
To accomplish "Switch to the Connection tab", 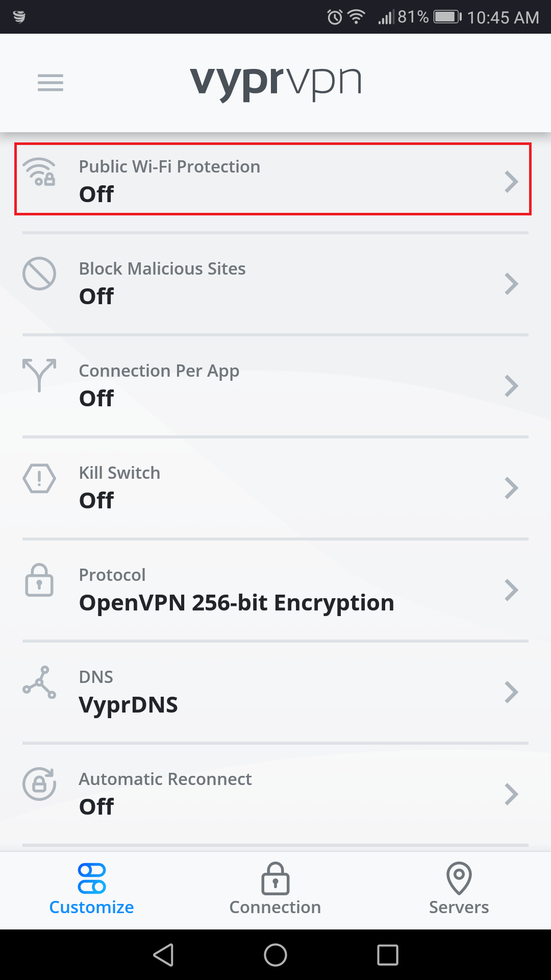I will click(x=275, y=889).
